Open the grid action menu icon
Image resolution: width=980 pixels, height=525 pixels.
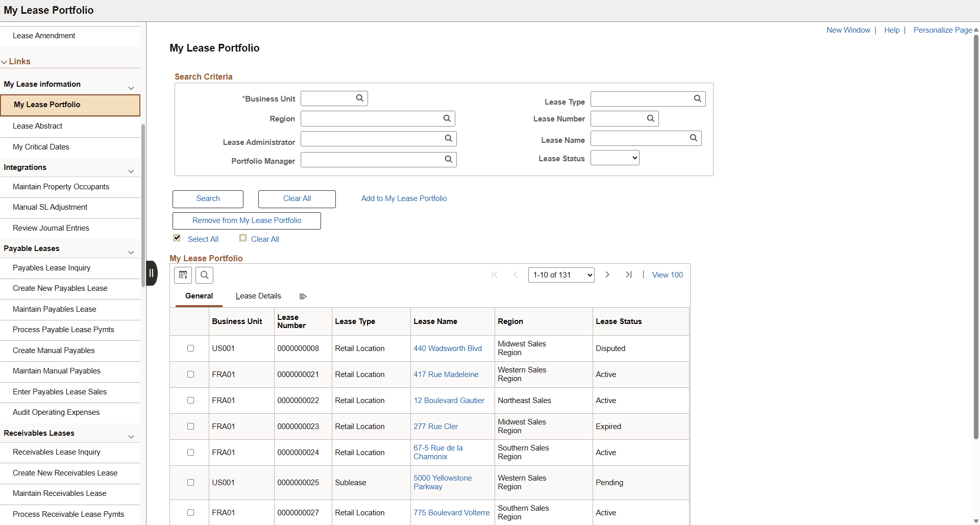(x=183, y=275)
